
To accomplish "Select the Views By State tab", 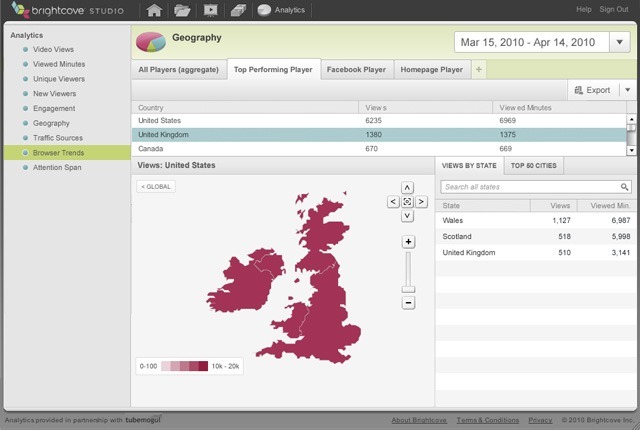I will pos(469,166).
